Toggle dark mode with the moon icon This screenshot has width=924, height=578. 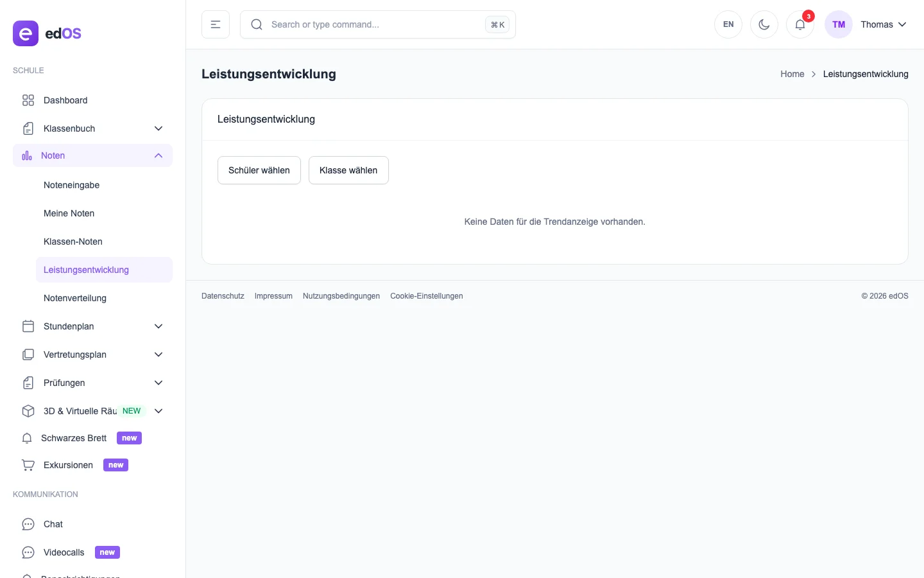(764, 24)
